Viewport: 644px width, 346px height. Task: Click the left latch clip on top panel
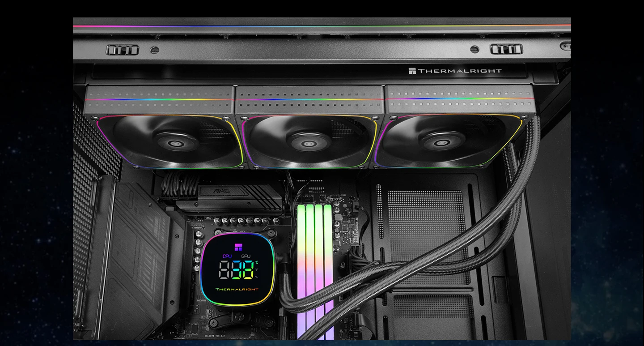122,50
